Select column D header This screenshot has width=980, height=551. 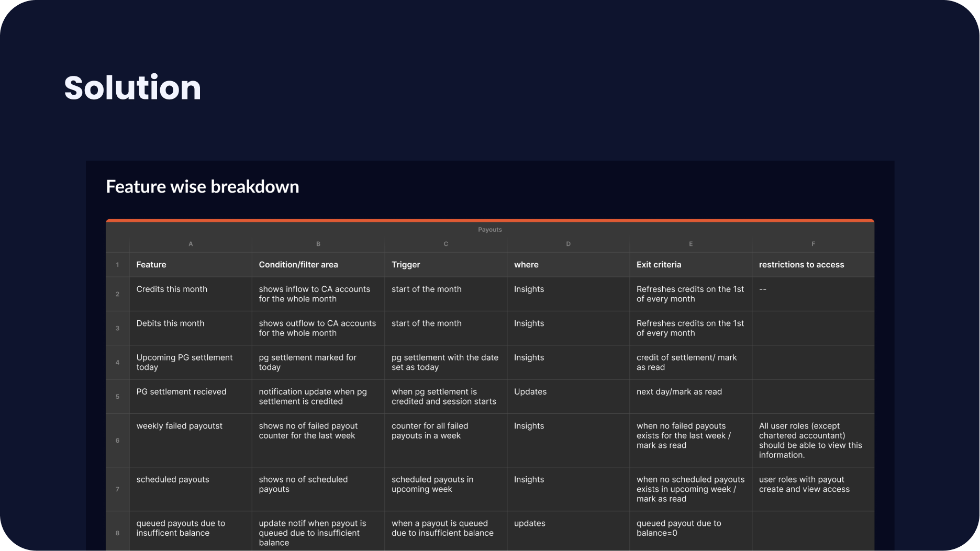pos(568,244)
